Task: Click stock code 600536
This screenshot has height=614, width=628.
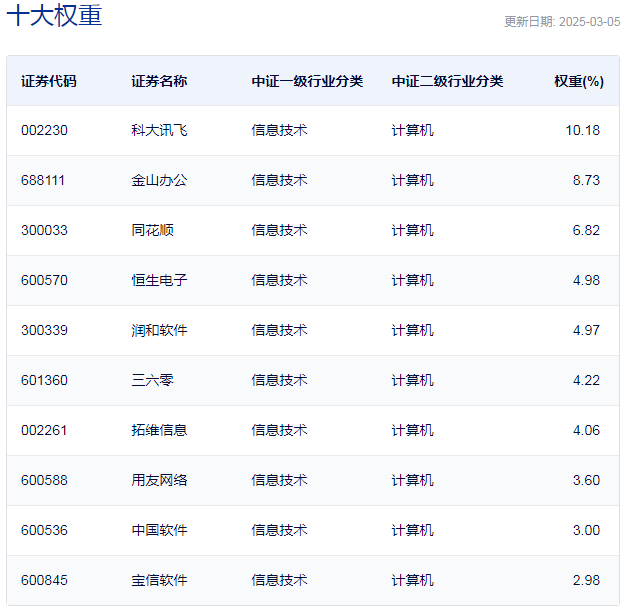Action: point(44,530)
